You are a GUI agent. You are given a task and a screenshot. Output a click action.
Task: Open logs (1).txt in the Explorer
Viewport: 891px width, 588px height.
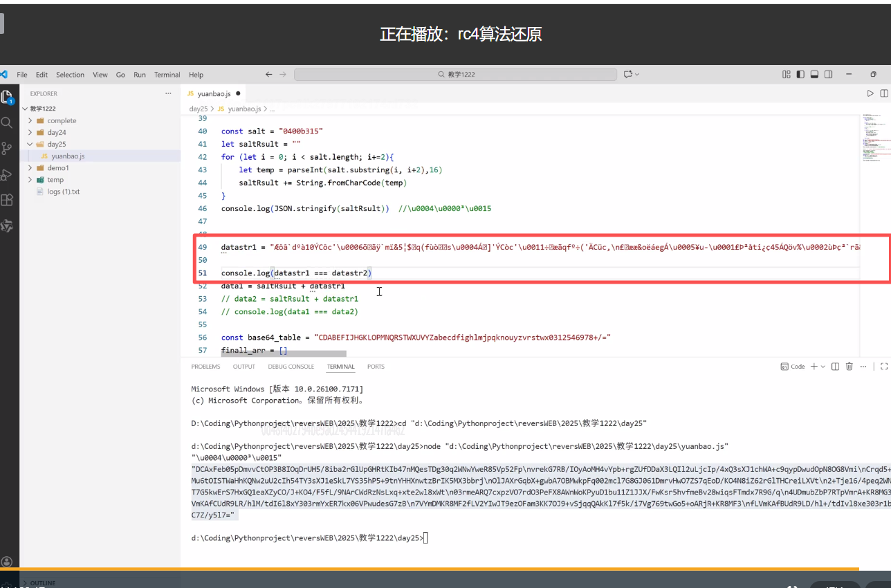pyautogui.click(x=100, y=191)
